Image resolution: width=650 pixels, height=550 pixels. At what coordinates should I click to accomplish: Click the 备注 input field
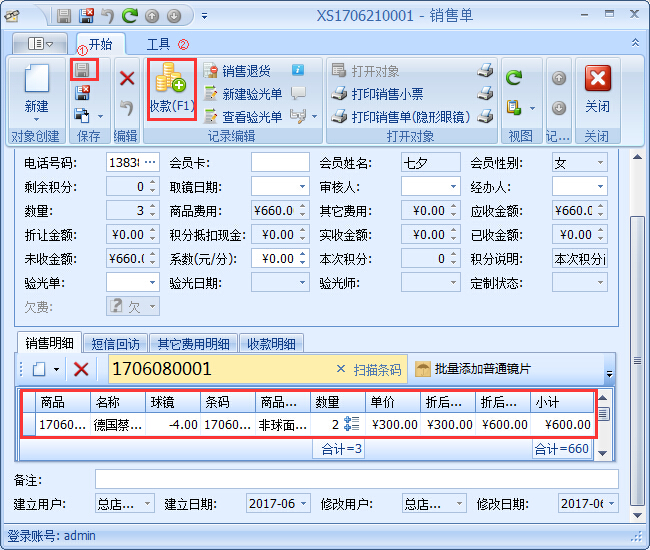pos(357,479)
